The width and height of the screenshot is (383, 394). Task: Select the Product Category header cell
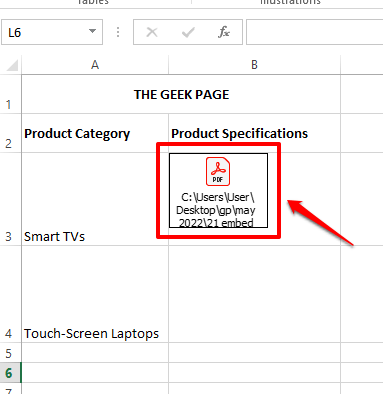[95, 133]
